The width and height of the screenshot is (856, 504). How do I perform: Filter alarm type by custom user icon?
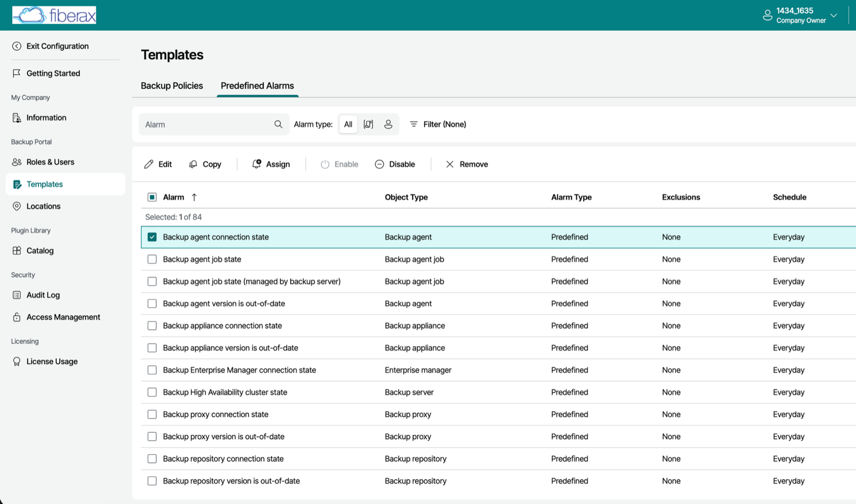click(x=388, y=124)
